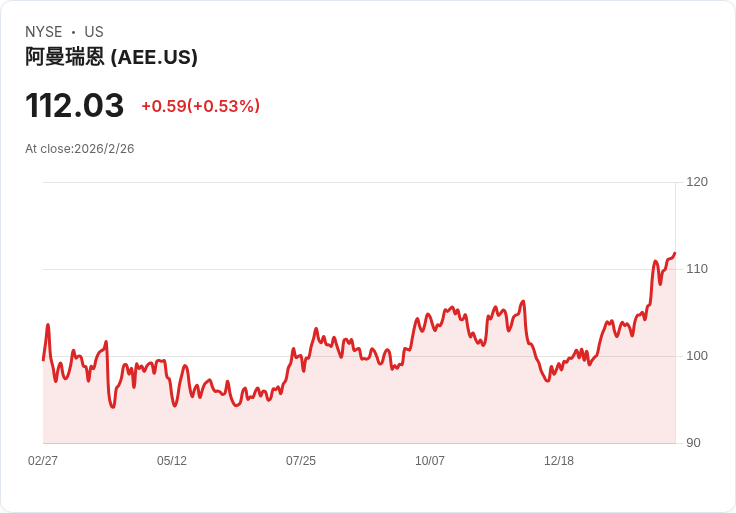Click the chart line's latest endpoint

[x=675, y=253]
